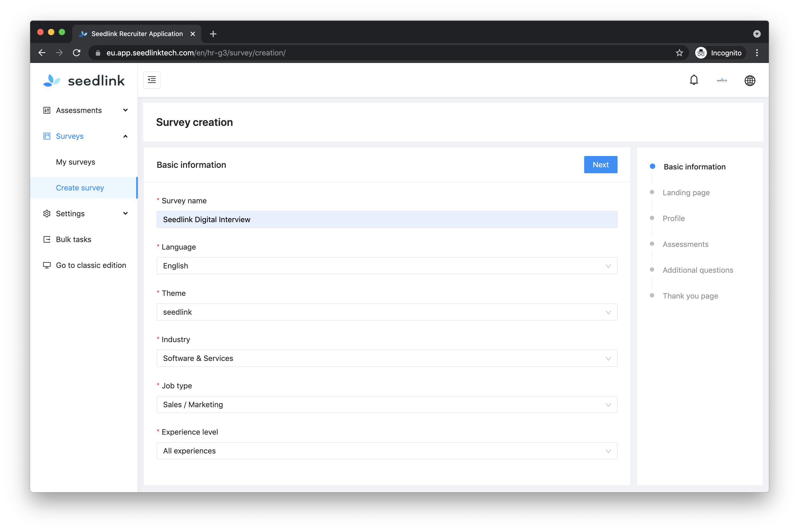View site info via the lock icon
The height and width of the screenshot is (532, 799).
98,53
